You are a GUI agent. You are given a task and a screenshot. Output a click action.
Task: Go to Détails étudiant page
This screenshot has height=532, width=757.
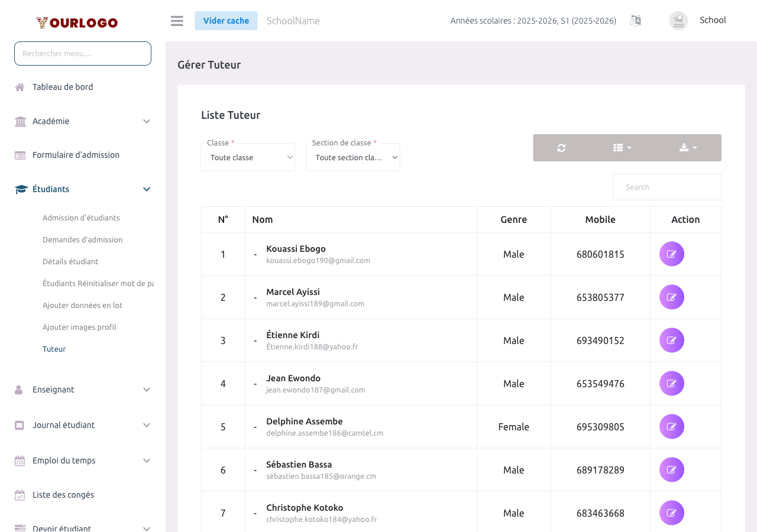click(70, 262)
